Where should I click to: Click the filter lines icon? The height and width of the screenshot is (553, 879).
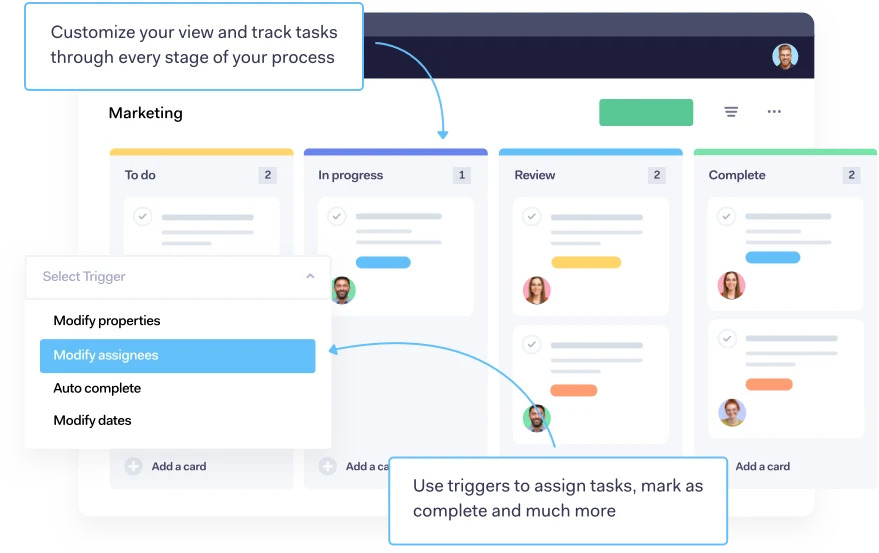pyautogui.click(x=730, y=112)
